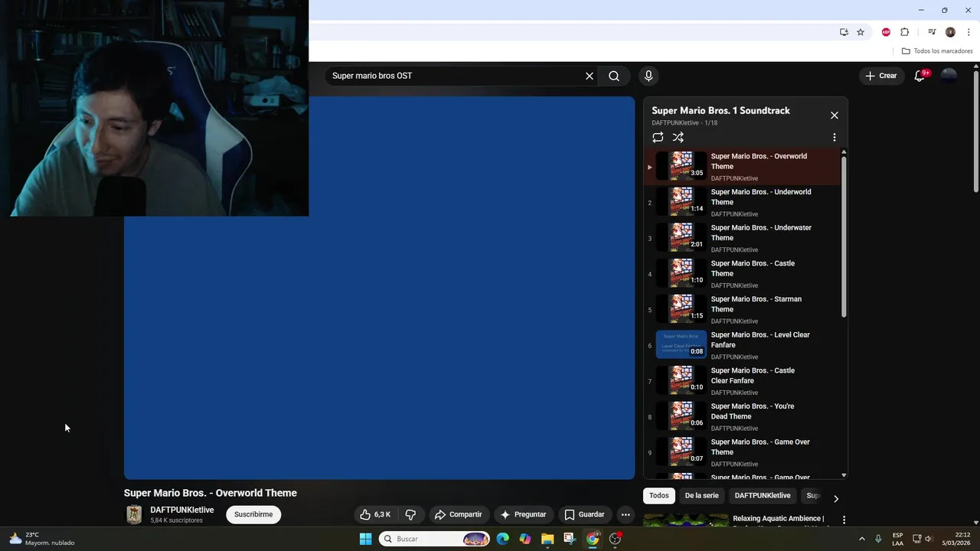
Task: Click the Relaxing Aquatic Ambience video title
Action: (x=780, y=520)
